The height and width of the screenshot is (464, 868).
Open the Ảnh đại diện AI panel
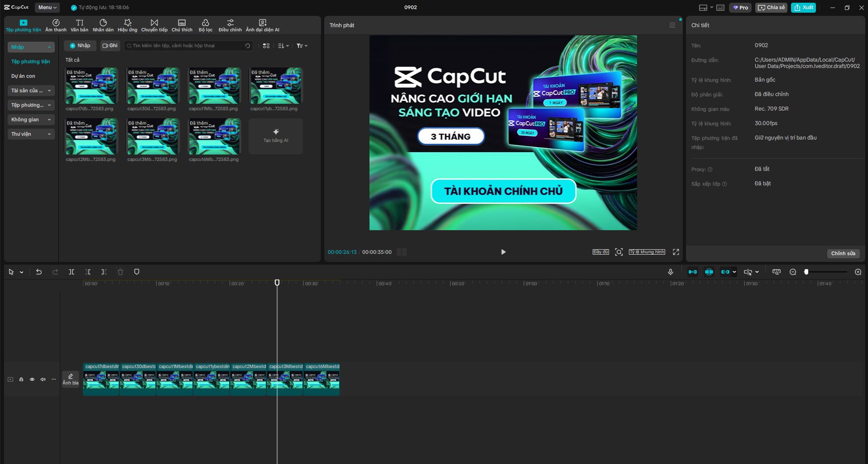[x=262, y=25]
